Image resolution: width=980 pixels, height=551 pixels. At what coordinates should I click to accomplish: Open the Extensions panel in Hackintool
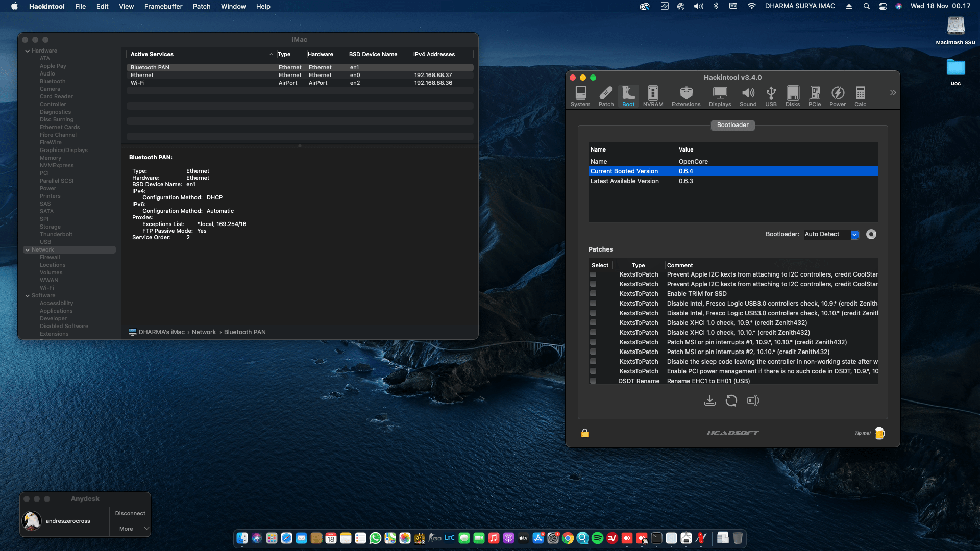tap(685, 96)
